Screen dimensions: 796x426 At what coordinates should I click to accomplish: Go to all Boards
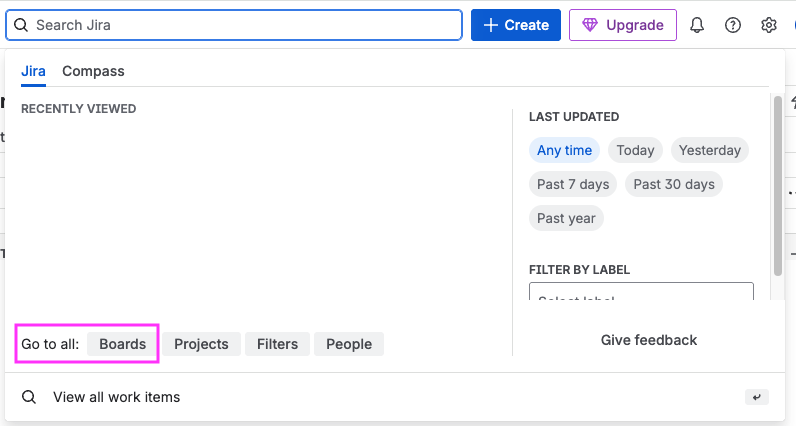(x=122, y=344)
